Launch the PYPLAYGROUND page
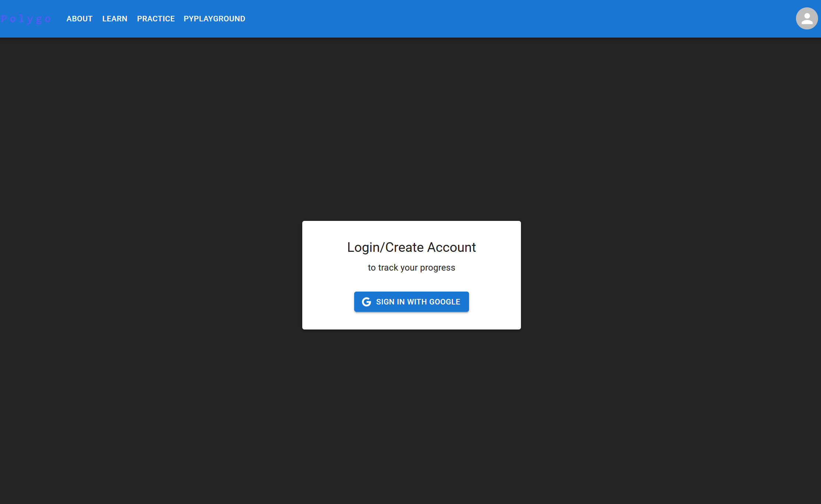The height and width of the screenshot is (504, 821). pos(214,19)
